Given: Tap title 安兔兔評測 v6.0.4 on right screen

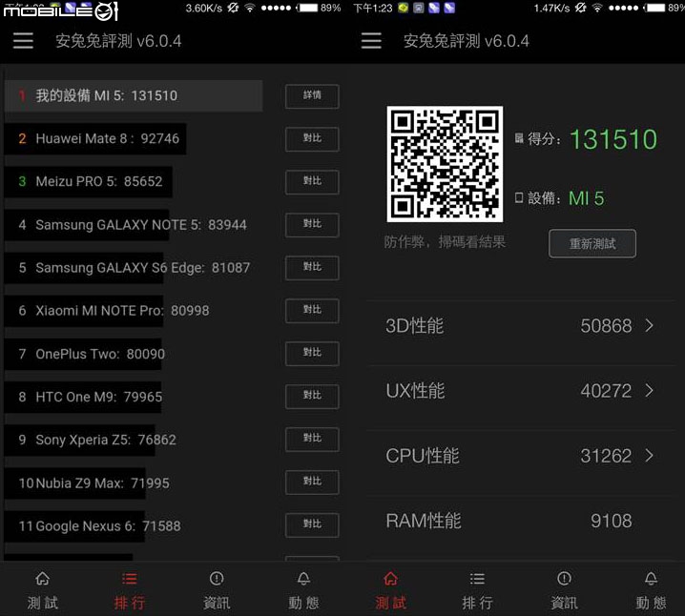Looking at the screenshot, I should point(467,41).
